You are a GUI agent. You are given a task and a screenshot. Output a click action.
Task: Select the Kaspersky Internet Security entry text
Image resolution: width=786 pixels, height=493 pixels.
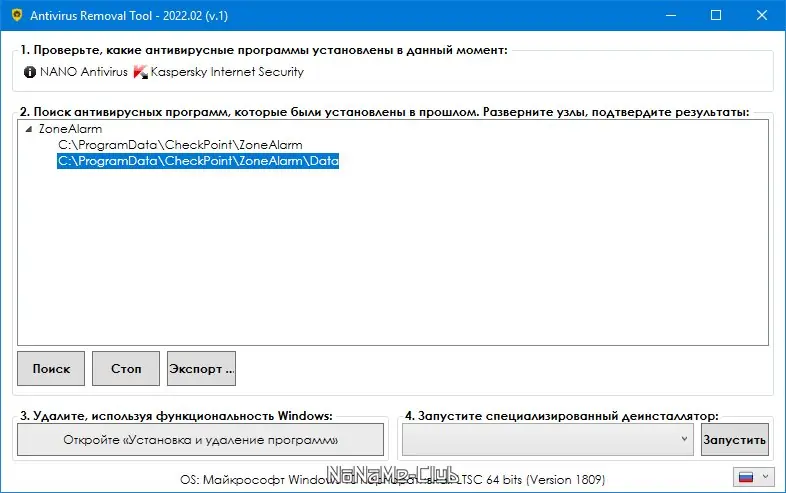coord(227,72)
